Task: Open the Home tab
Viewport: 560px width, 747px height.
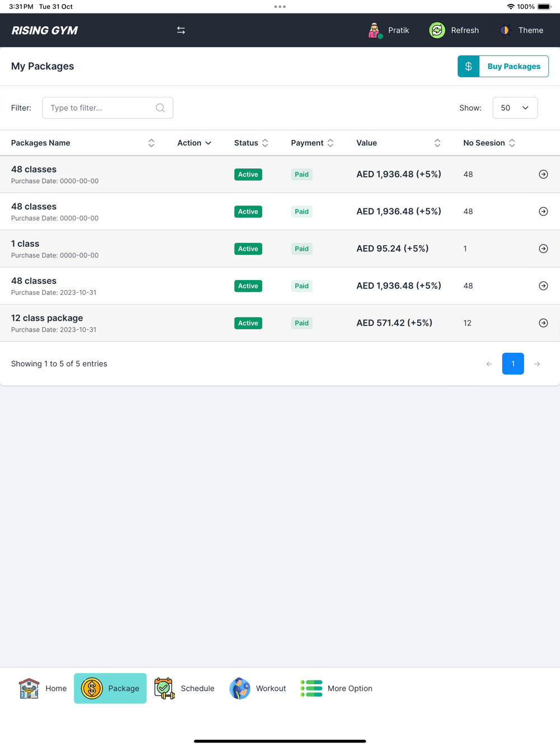Action: point(43,688)
